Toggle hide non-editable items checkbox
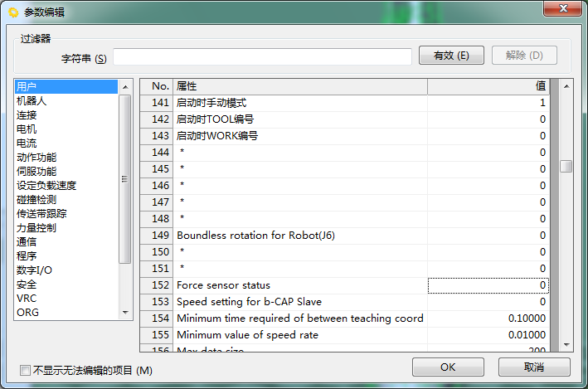The width and height of the screenshot is (588, 389). point(25,370)
